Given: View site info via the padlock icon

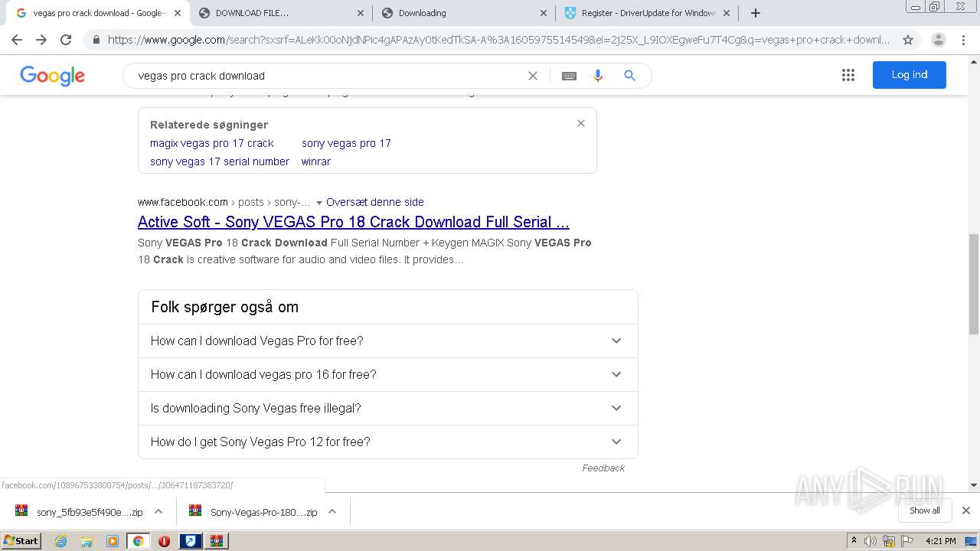Looking at the screenshot, I should pos(96,40).
